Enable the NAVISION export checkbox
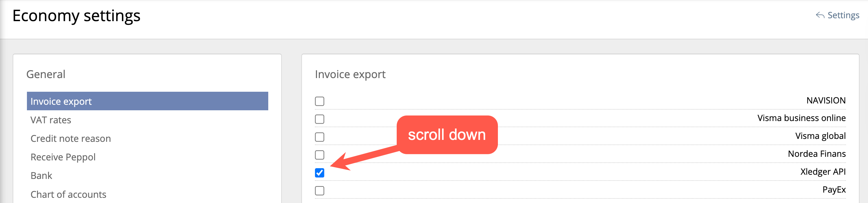 tap(319, 101)
